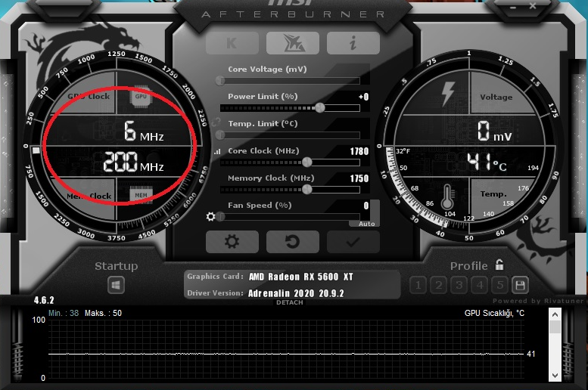
Task: Select profile slot 4
Action: [479, 286]
